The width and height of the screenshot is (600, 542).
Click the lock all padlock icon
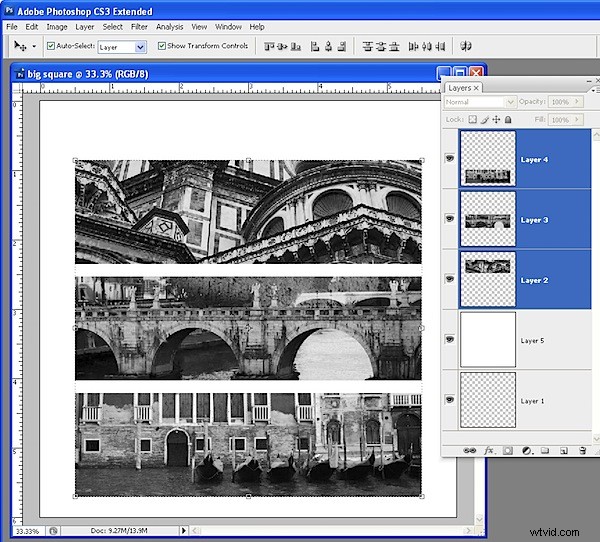pyautogui.click(x=510, y=119)
